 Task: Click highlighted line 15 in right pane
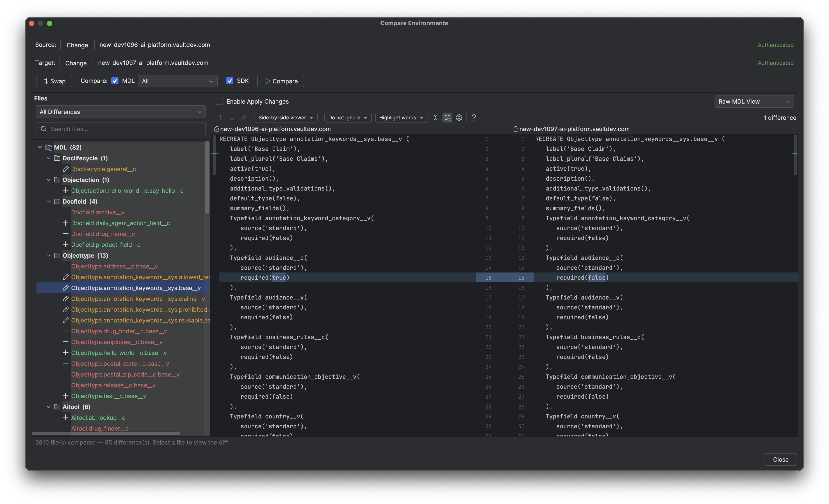coord(666,278)
